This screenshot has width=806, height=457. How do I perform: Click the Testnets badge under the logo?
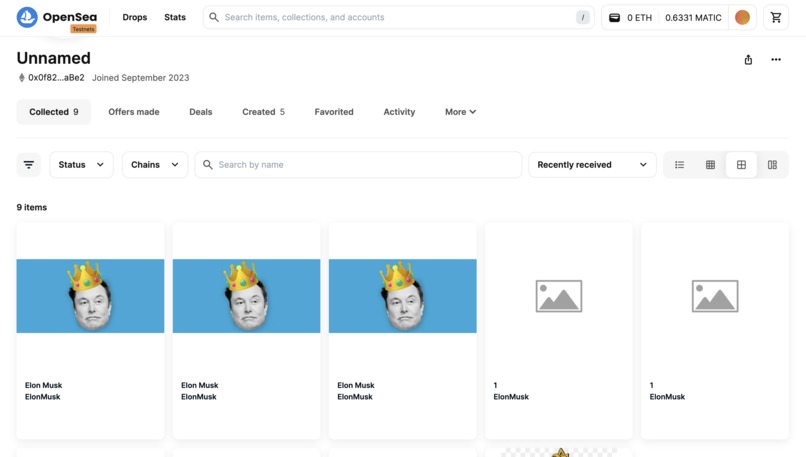point(83,29)
